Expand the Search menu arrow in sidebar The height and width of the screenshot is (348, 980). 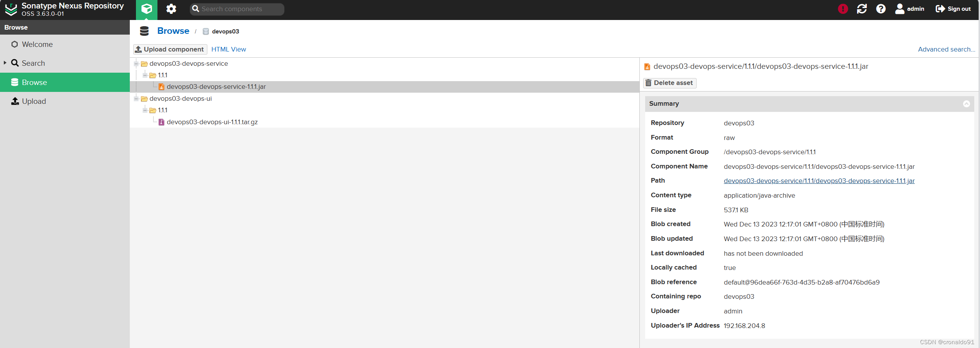5,63
